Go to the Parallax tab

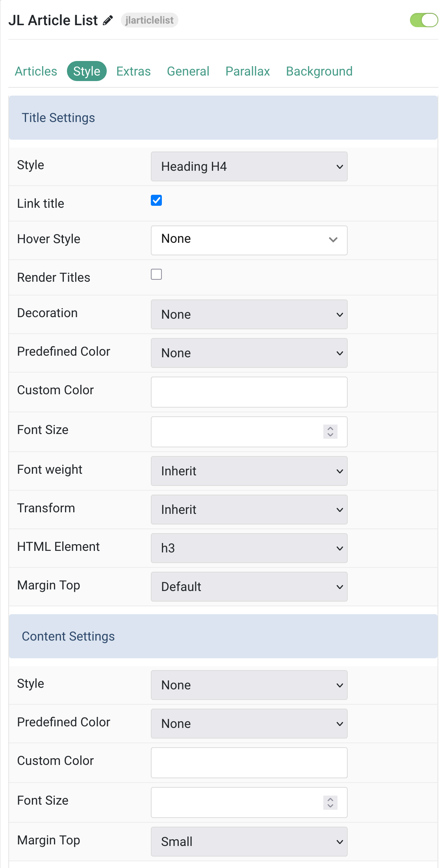(x=248, y=71)
